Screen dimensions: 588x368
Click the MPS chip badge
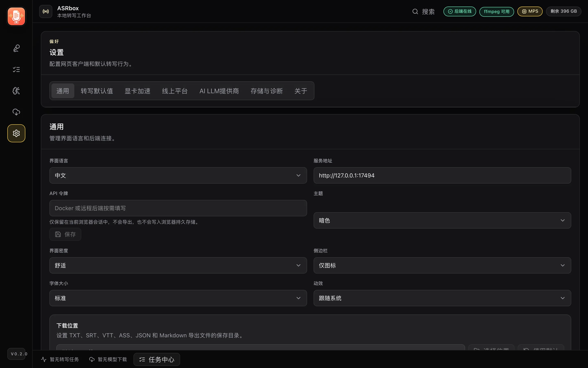(530, 11)
